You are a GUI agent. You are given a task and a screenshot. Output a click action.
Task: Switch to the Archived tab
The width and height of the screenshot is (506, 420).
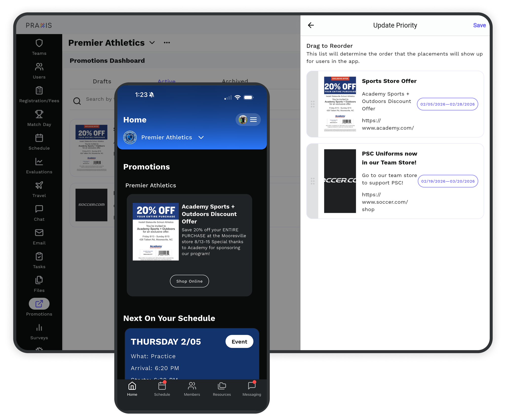click(235, 81)
